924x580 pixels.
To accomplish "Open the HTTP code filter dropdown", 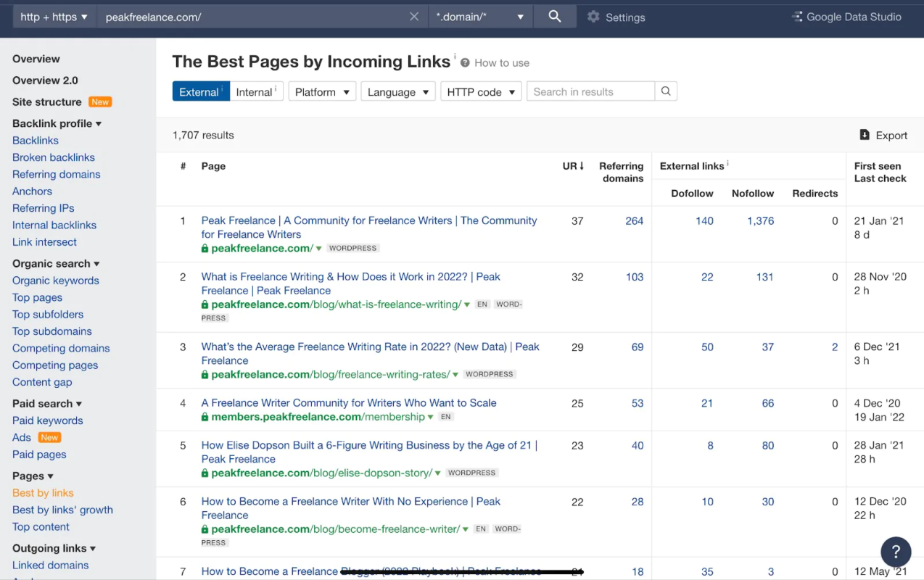I will 481,91.
